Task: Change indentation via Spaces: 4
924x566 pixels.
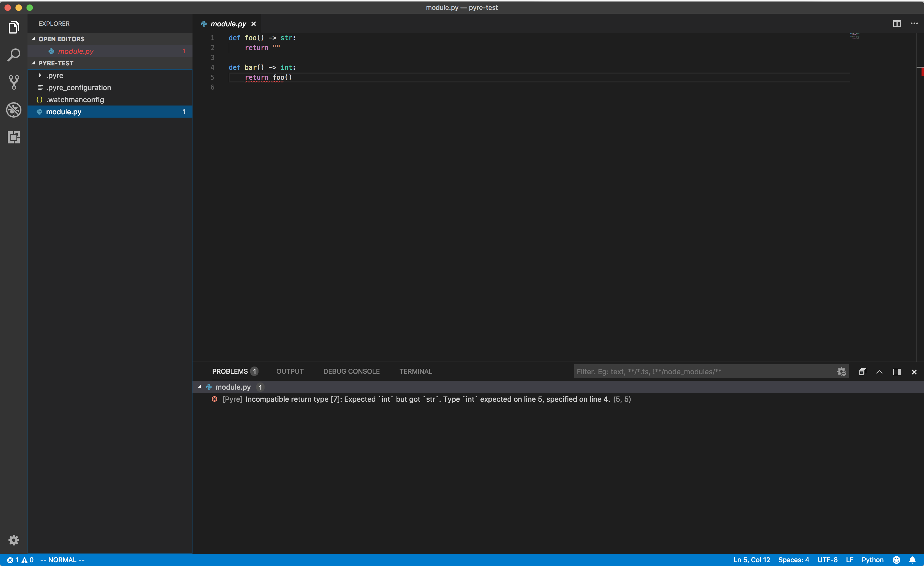Action: 793,560
